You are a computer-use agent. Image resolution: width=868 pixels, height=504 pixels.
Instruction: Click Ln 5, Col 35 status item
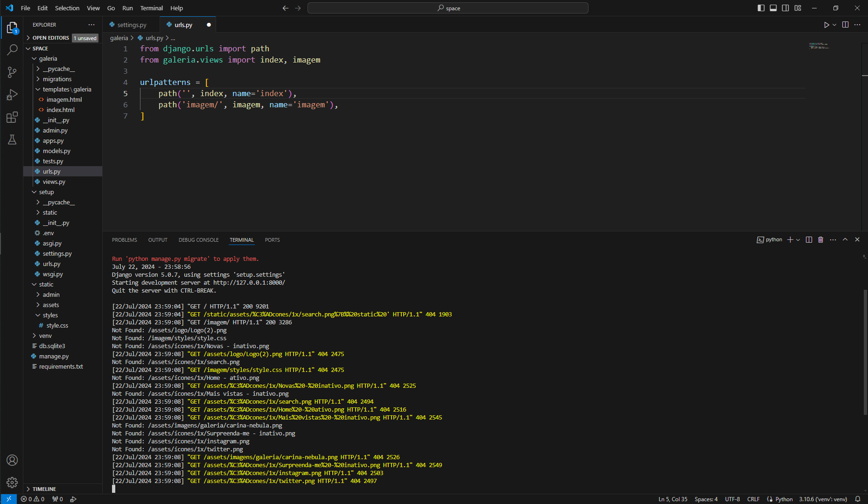(673, 499)
